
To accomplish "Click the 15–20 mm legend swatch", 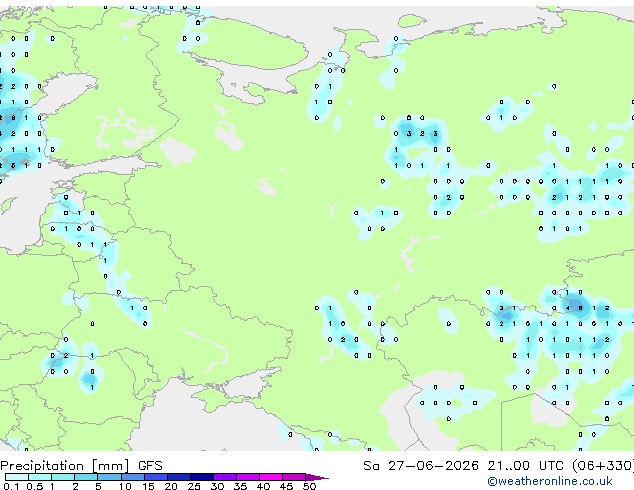I will (156, 477).
